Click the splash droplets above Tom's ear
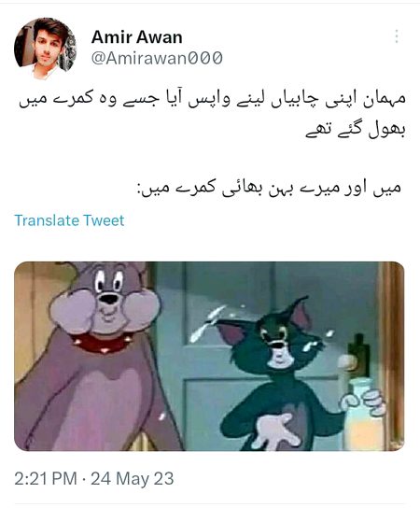Image resolution: width=420 pixels, height=508 pixels. tap(209, 322)
